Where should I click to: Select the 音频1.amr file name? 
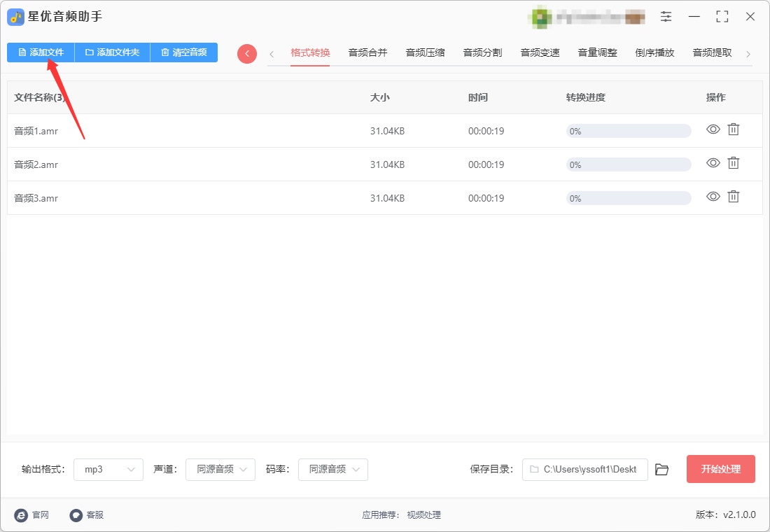coord(36,131)
